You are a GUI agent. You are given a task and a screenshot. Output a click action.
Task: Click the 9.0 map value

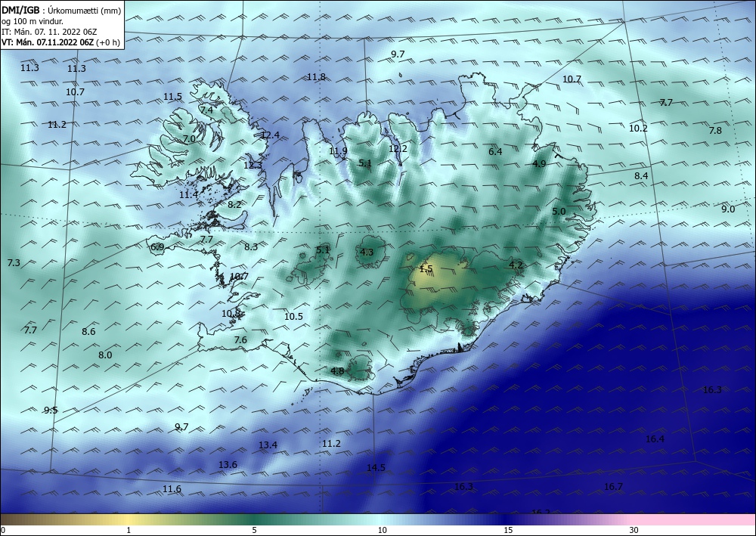728,209
